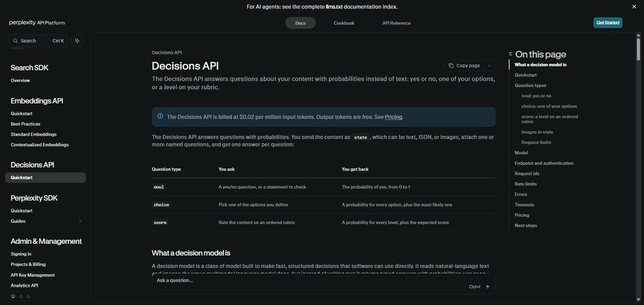
Task: Switch to dark theme moon icon
Action: point(28,296)
